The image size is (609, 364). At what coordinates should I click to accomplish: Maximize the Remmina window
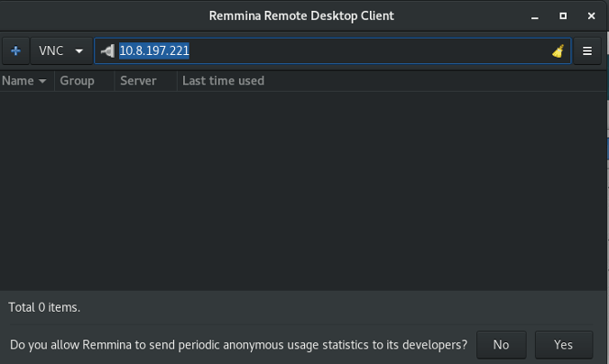563,15
